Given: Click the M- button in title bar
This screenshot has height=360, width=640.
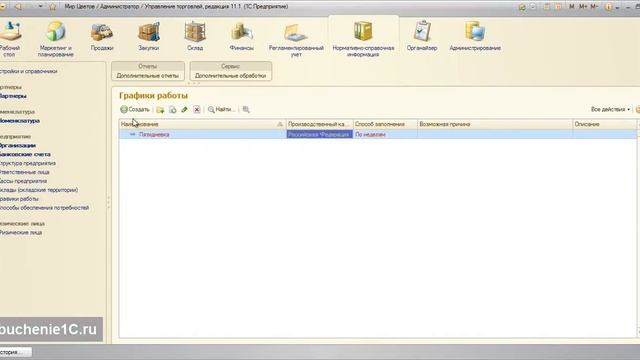Looking at the screenshot, I should click(594, 7).
